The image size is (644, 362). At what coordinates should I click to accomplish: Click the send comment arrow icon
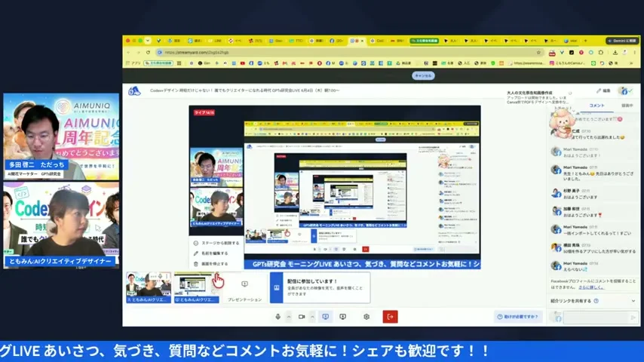click(x=633, y=318)
